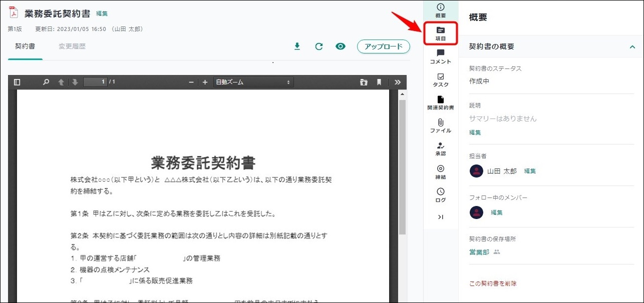
Task: Open the 項目 panel in sidebar
Action: (x=441, y=33)
